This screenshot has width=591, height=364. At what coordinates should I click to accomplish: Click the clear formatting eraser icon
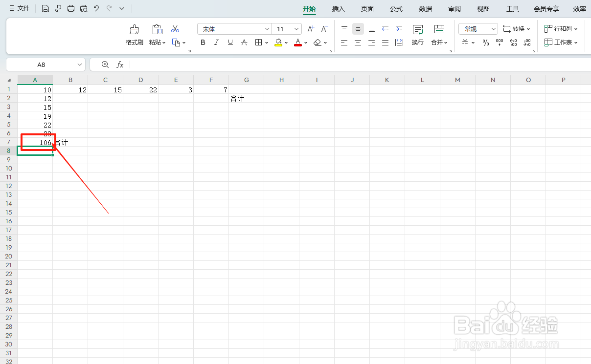318,43
